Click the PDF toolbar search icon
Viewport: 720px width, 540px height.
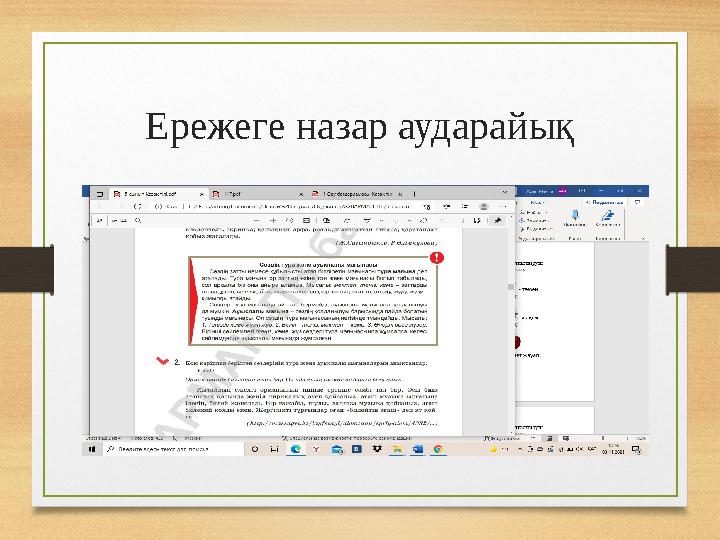[137, 221]
